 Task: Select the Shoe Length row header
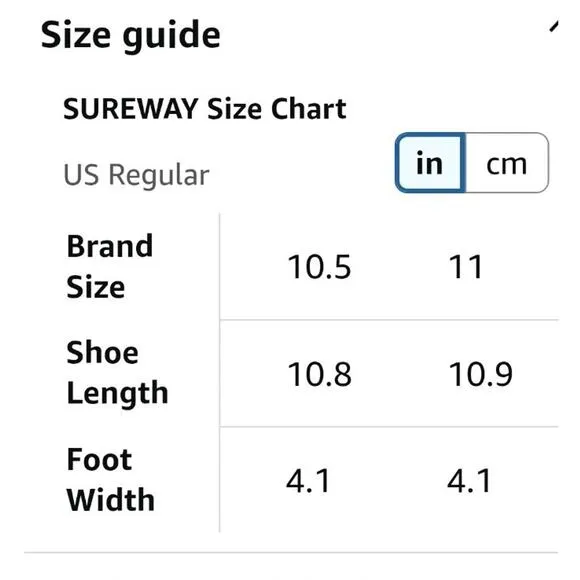point(117,373)
